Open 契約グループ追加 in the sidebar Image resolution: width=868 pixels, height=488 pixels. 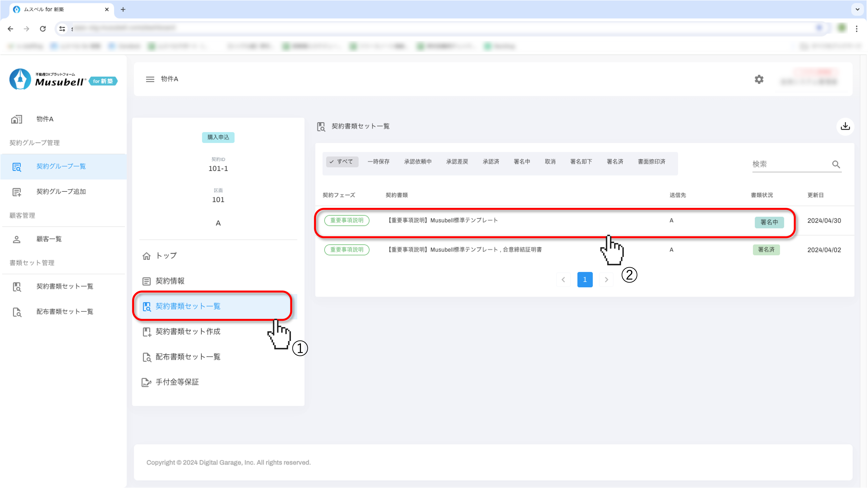pos(61,191)
